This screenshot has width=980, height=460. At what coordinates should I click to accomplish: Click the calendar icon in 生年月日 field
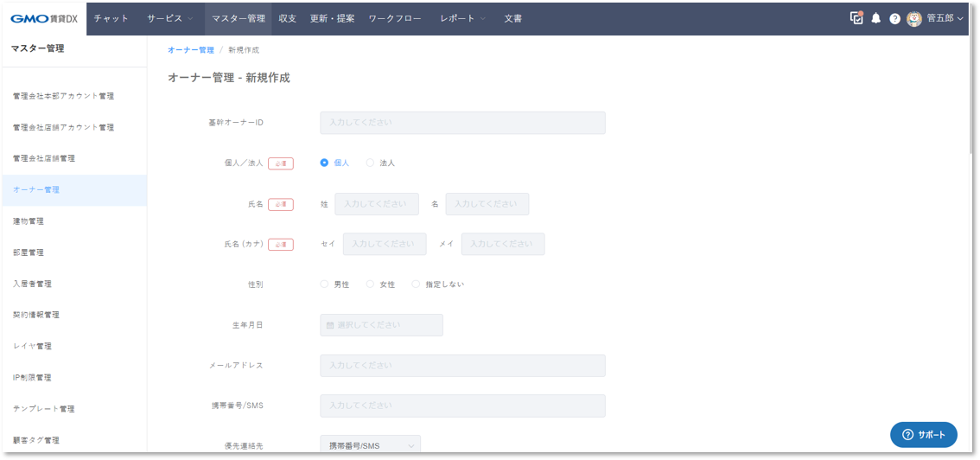(x=329, y=325)
